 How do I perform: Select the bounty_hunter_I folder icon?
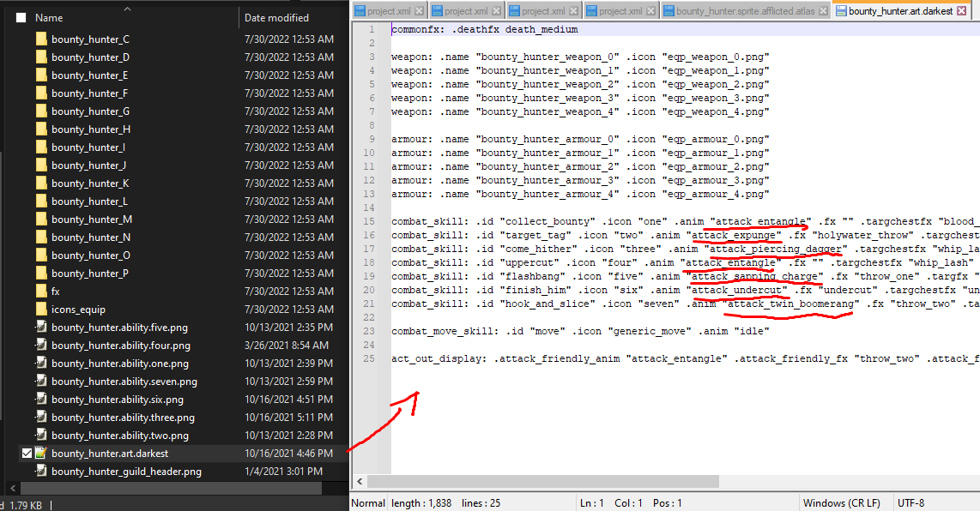(41, 147)
